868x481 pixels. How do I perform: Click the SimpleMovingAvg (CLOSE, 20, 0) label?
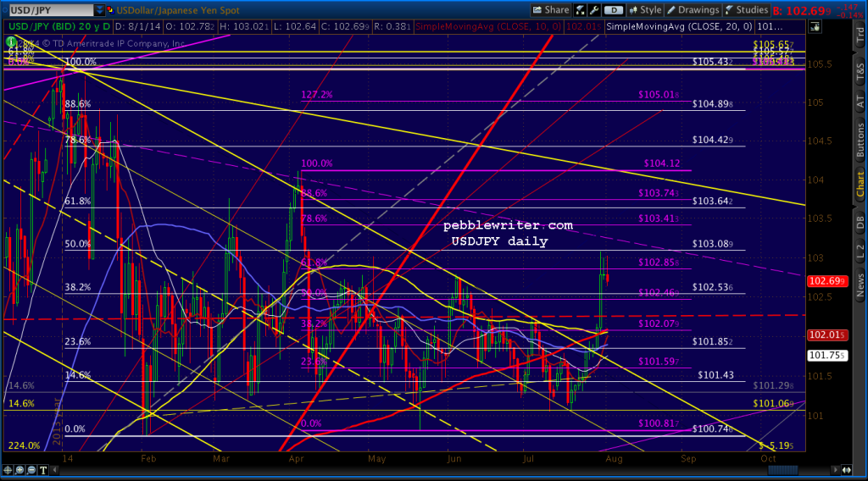pyautogui.click(x=679, y=26)
